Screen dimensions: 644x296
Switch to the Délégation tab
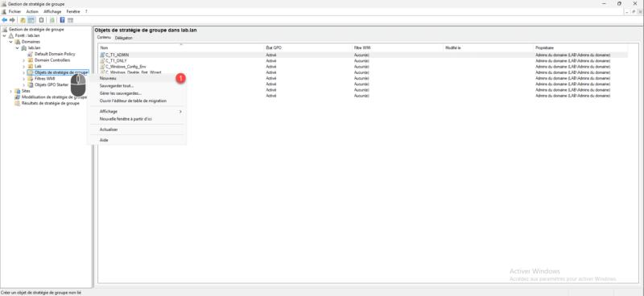(x=124, y=38)
